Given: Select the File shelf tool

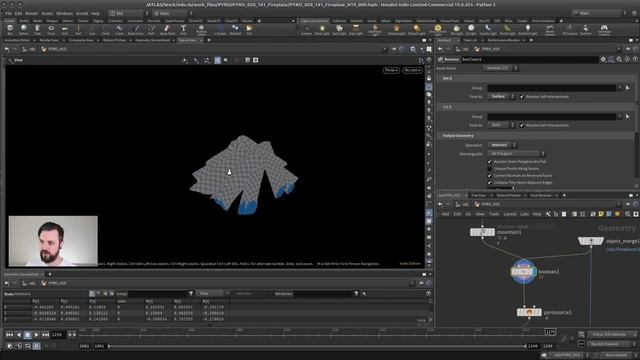Looking at the screenshot, I should (x=249, y=29).
